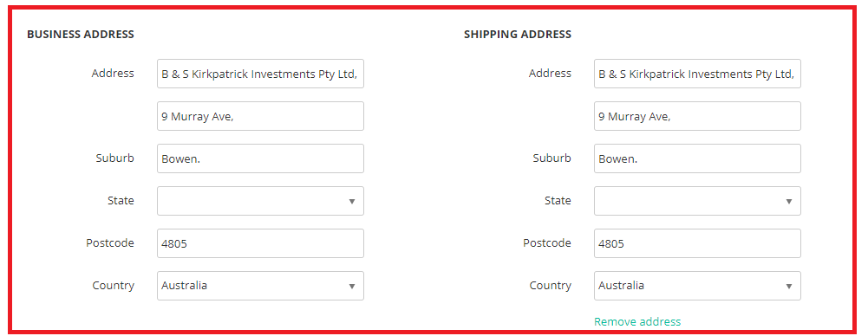Click the Business Address Country dropdown arrow
This screenshot has width=868, height=336.
tap(351, 287)
